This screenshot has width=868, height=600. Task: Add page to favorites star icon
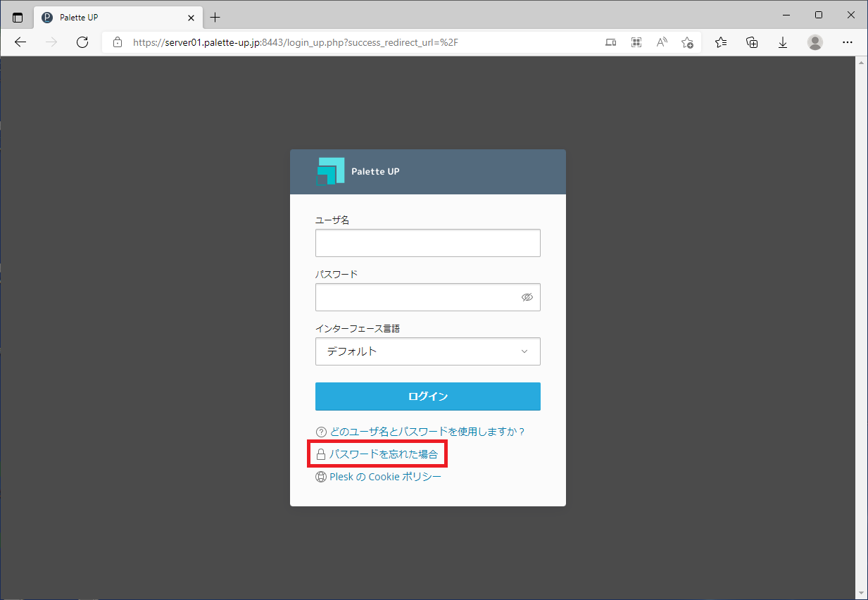click(688, 42)
